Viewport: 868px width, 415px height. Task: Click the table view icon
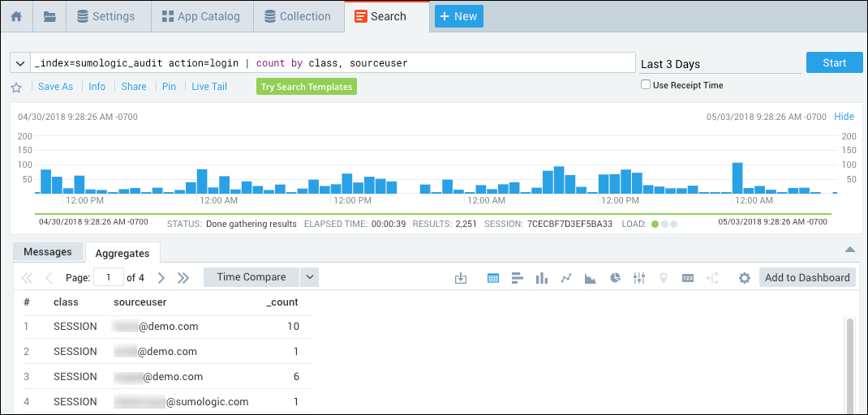[493, 278]
